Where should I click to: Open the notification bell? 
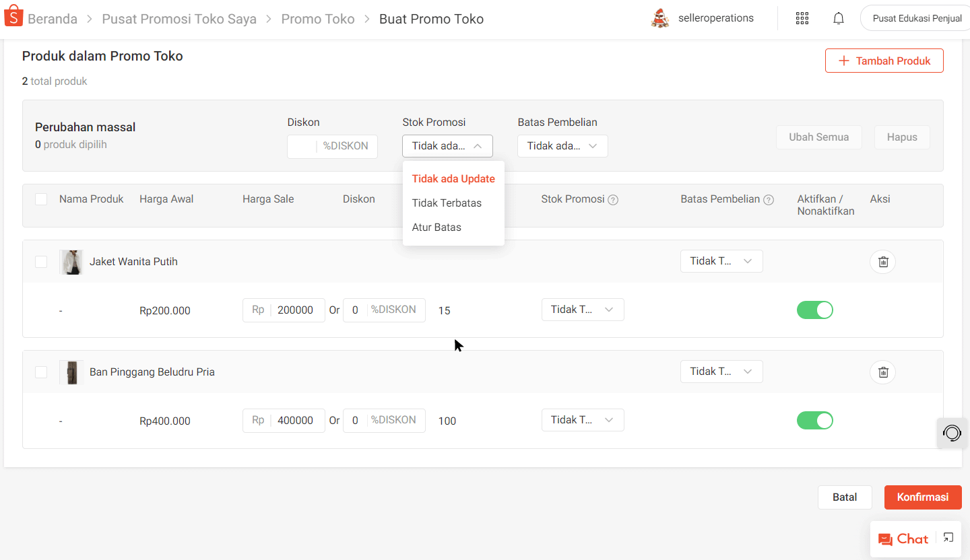click(839, 19)
